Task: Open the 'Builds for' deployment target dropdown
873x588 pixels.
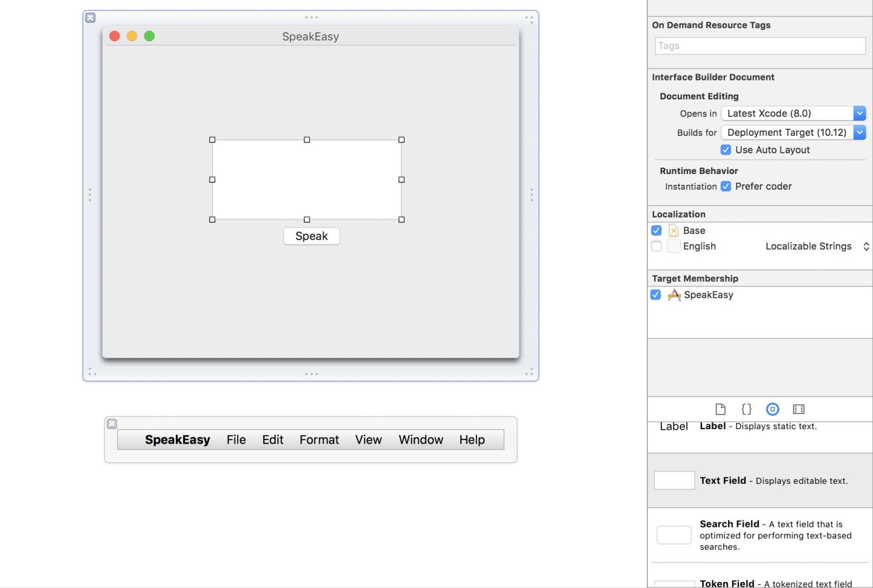Action: click(x=794, y=132)
